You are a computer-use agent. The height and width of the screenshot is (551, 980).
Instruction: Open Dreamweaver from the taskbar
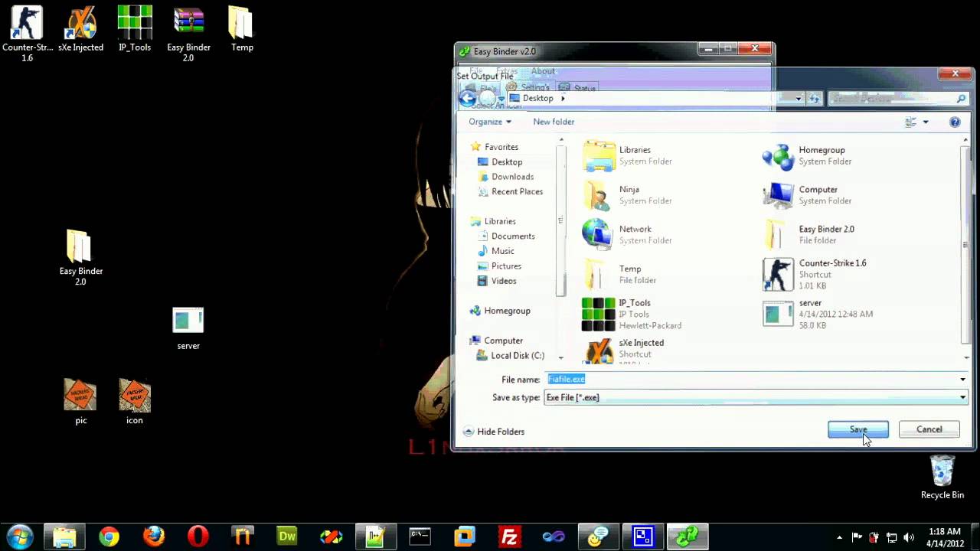click(x=287, y=536)
